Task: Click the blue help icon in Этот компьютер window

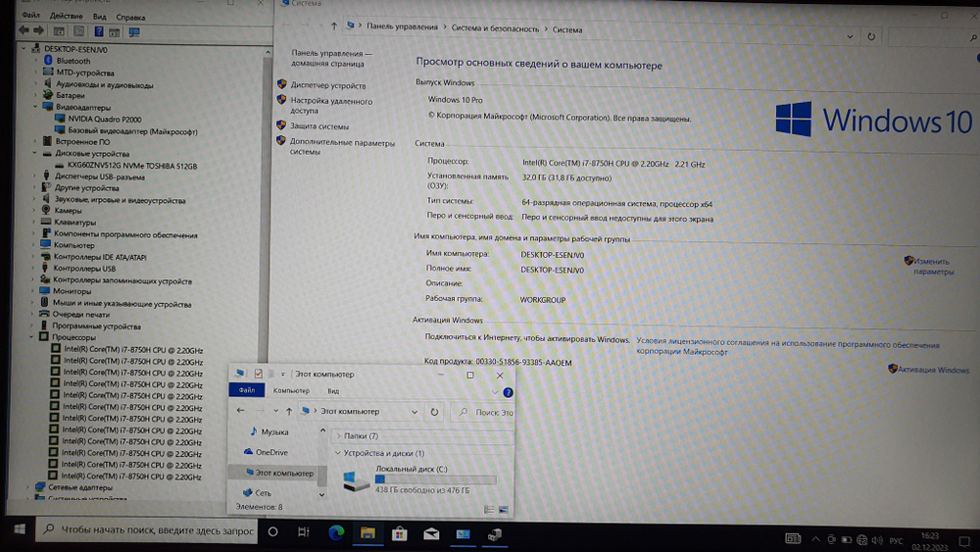Action: [508, 392]
